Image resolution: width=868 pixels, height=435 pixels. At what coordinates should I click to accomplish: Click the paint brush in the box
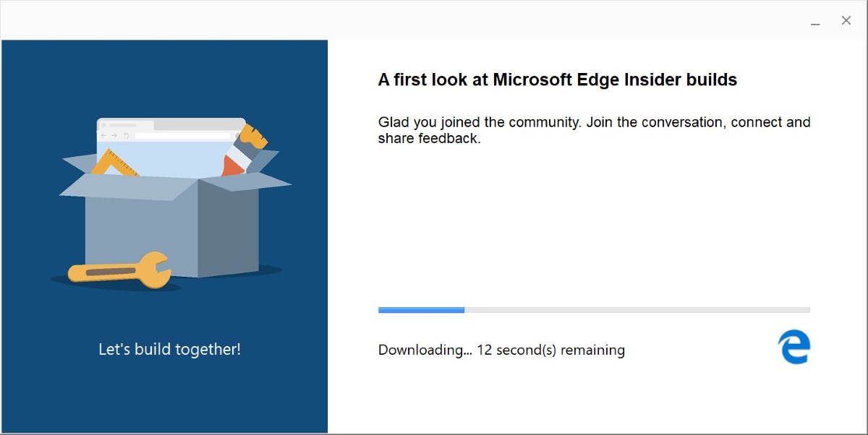coord(244,150)
